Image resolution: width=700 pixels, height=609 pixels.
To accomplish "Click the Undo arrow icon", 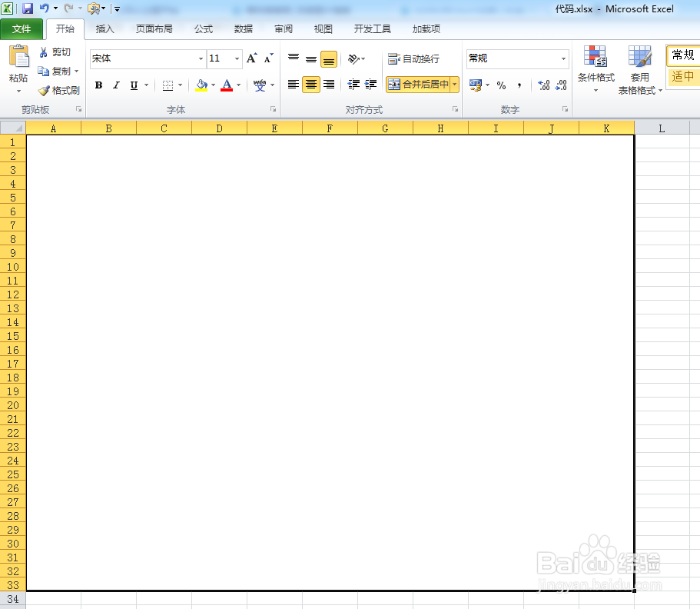I will (x=45, y=8).
